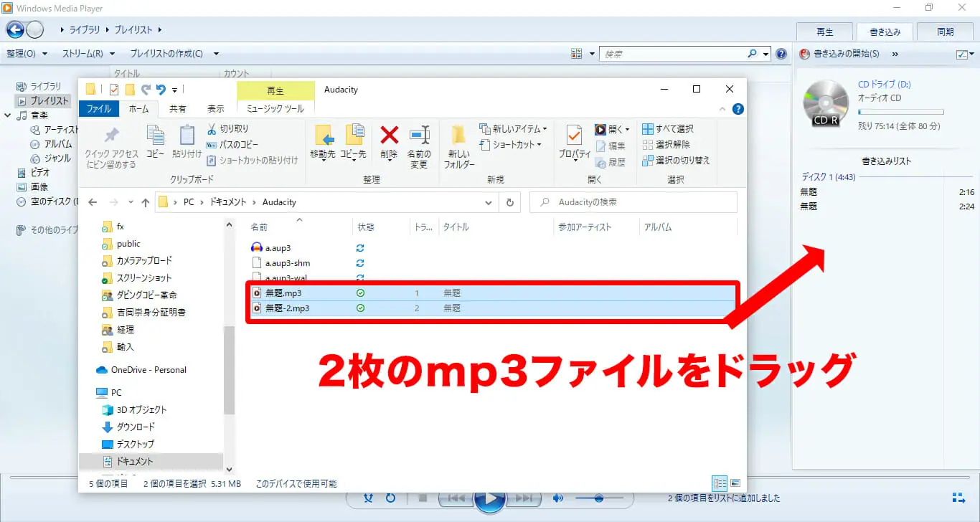Viewport: 980px width, 522px height.
Task: Collapse the 音楽 tree node in Media Player
Action: [x=8, y=115]
